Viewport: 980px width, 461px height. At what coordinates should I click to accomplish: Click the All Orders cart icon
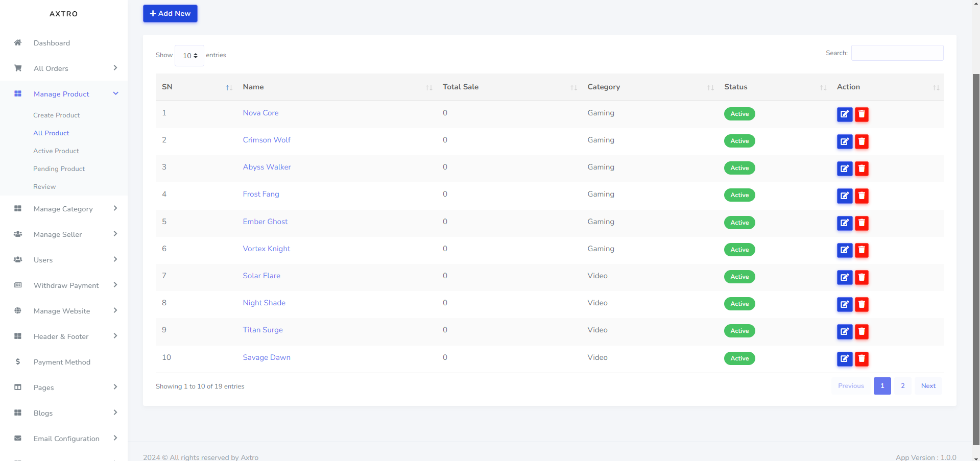click(18, 68)
